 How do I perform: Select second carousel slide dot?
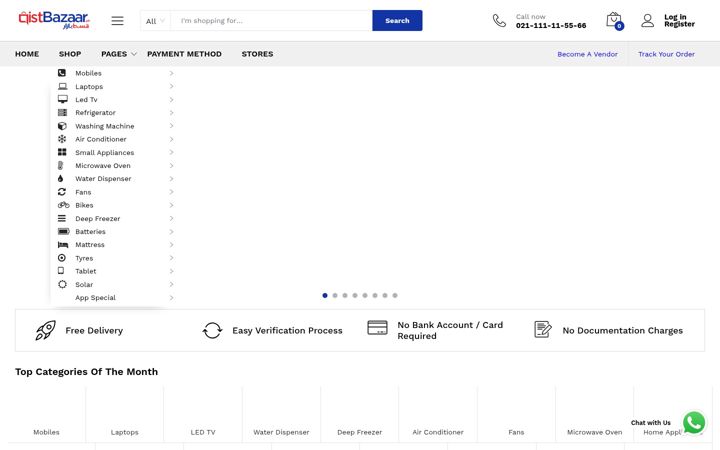click(335, 295)
